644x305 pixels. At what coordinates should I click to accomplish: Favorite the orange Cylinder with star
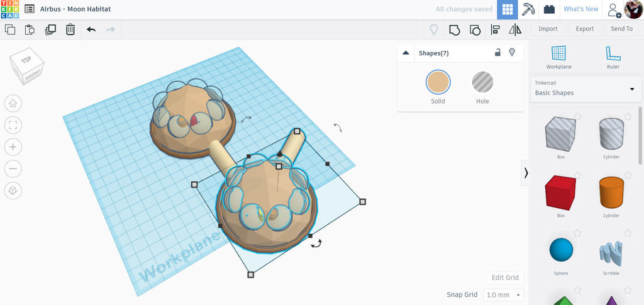628,175
